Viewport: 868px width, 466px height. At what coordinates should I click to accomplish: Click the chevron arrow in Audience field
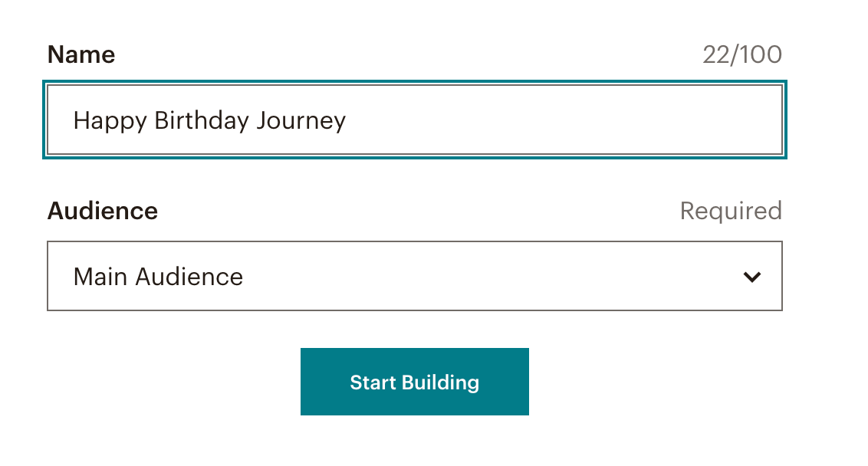pos(752,277)
